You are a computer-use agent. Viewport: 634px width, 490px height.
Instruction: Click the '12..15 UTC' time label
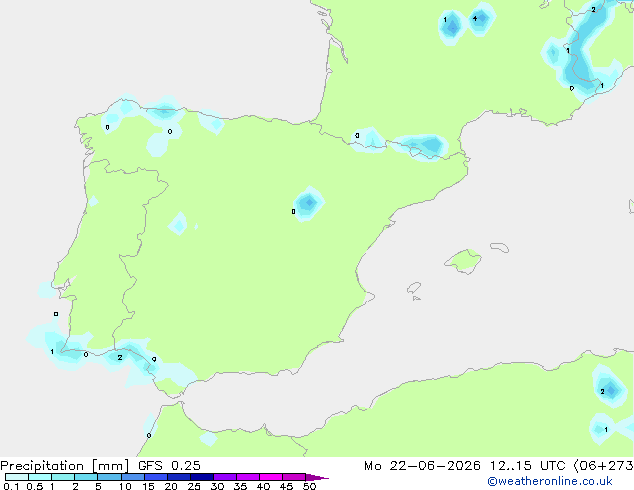[527, 466]
